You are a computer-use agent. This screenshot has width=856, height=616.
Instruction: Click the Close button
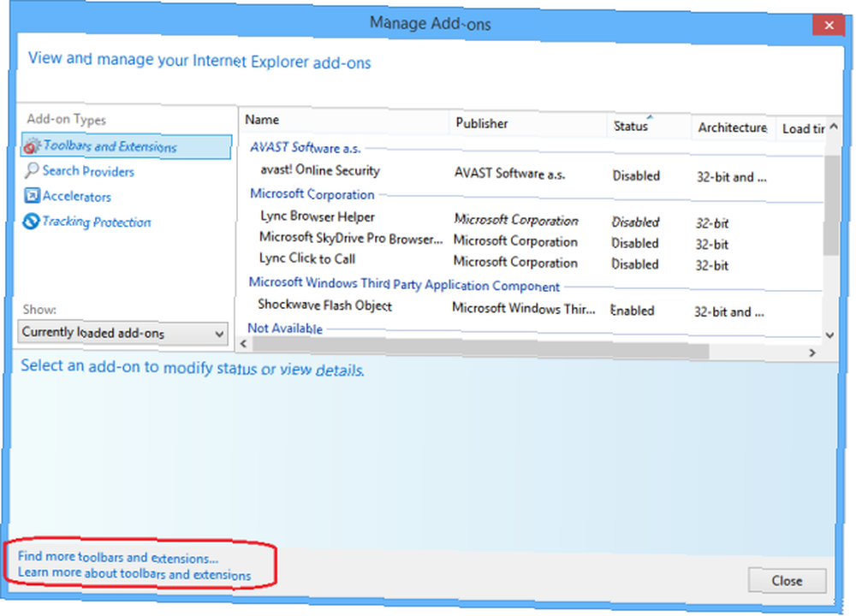pyautogui.click(x=787, y=581)
